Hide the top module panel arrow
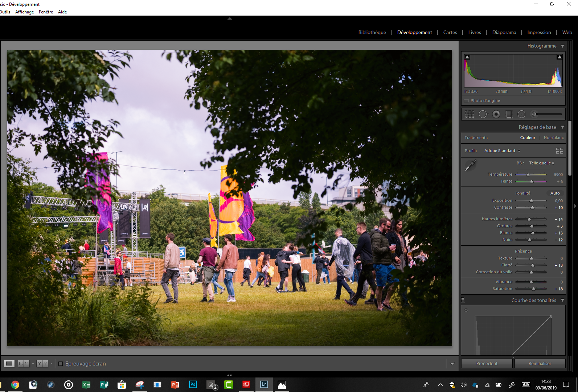578x392 pixels. (230, 18)
